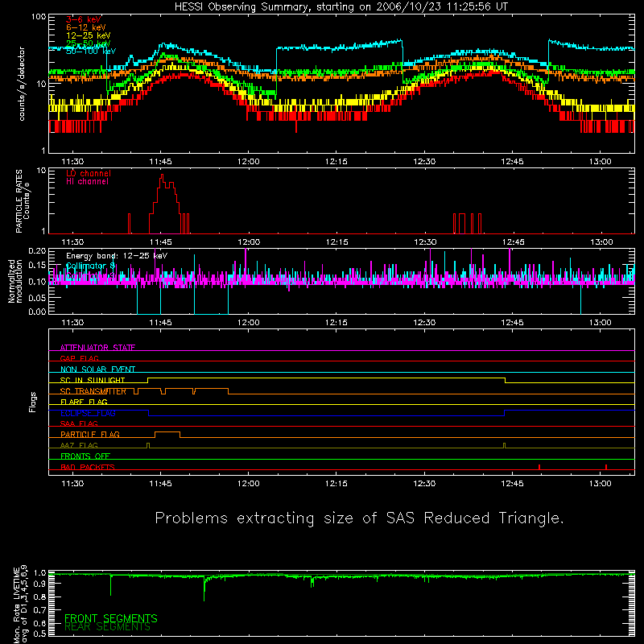Click the 12:15 tick label under the flags panel
The width and height of the screenshot is (644, 644).
click(x=336, y=484)
